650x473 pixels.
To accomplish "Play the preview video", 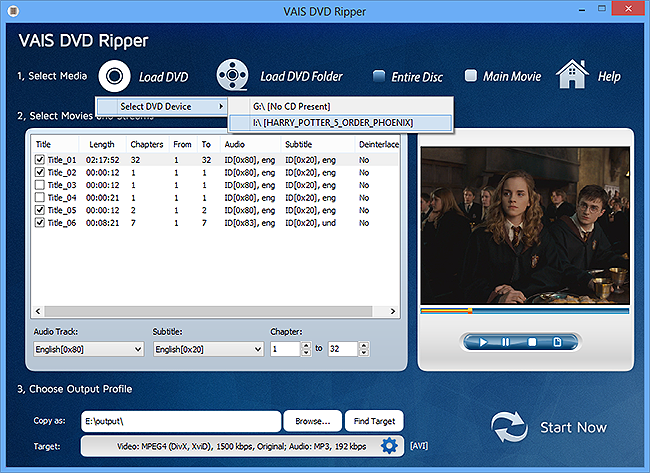I will click(483, 342).
